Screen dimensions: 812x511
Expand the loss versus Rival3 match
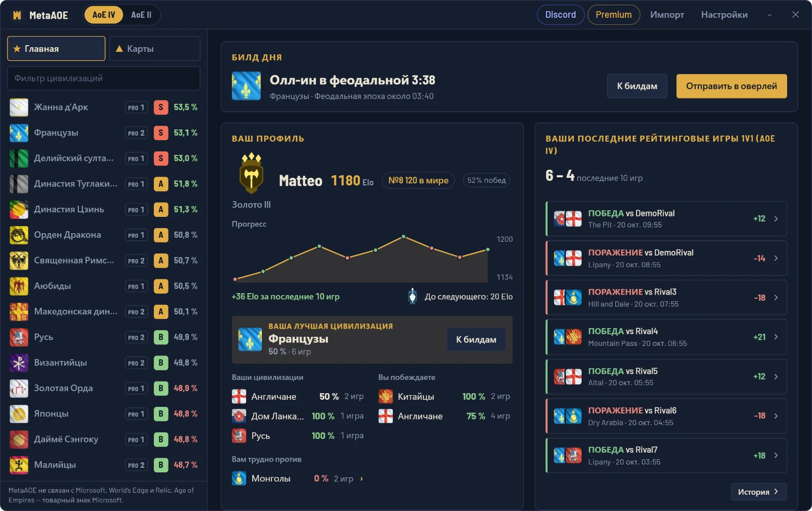coord(666,298)
